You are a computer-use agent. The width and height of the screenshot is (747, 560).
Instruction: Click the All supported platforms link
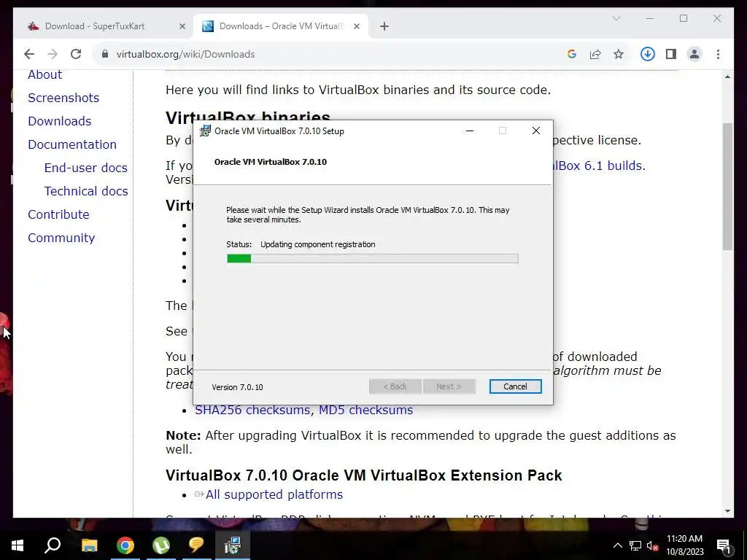pyautogui.click(x=274, y=495)
